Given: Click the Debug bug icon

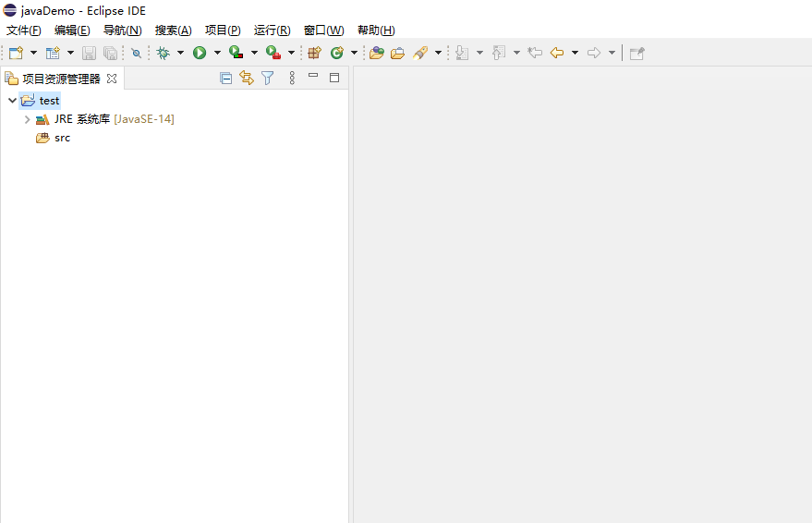Looking at the screenshot, I should [x=164, y=53].
